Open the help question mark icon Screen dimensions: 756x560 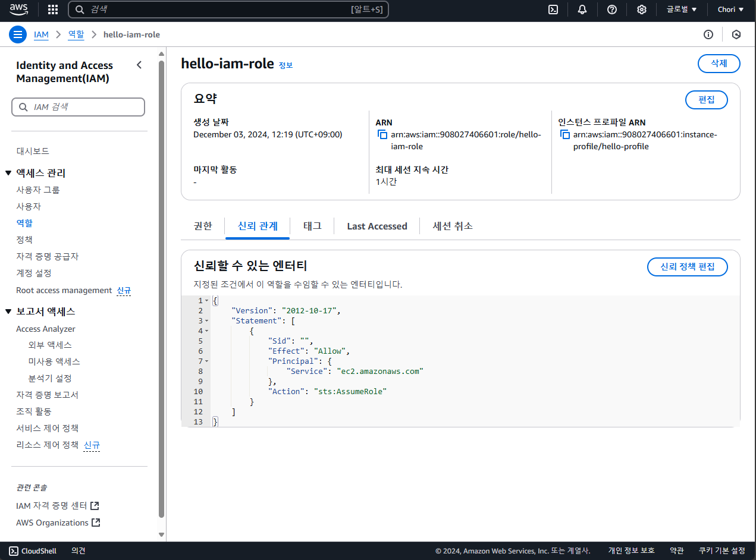[612, 10]
